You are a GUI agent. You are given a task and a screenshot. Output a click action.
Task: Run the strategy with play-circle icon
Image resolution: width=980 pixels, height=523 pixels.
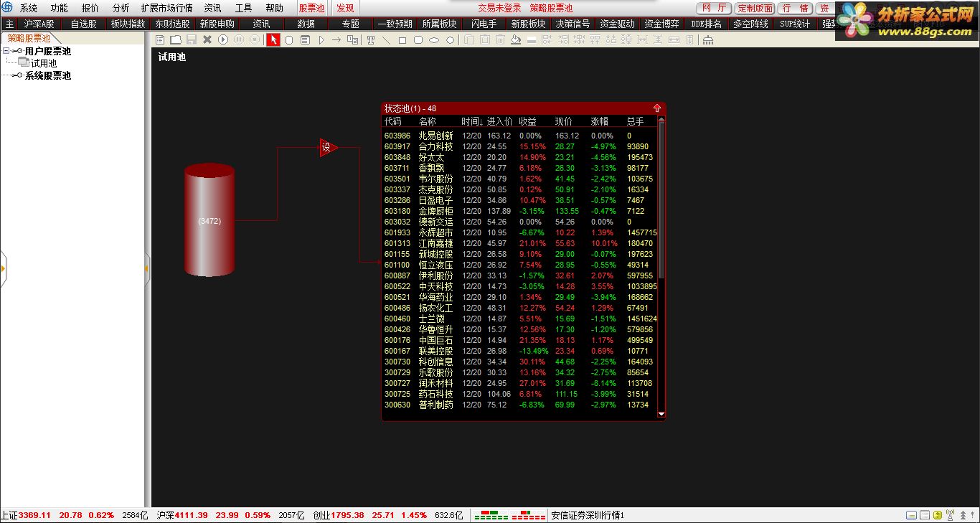pos(223,40)
